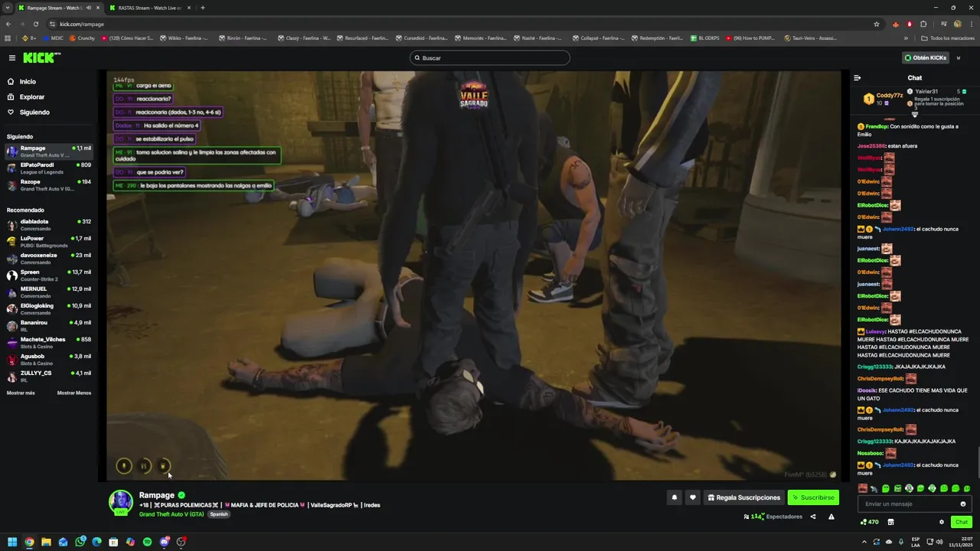Click the 470 KICKs points balance
This screenshot has height=551, width=980.
tap(869, 522)
